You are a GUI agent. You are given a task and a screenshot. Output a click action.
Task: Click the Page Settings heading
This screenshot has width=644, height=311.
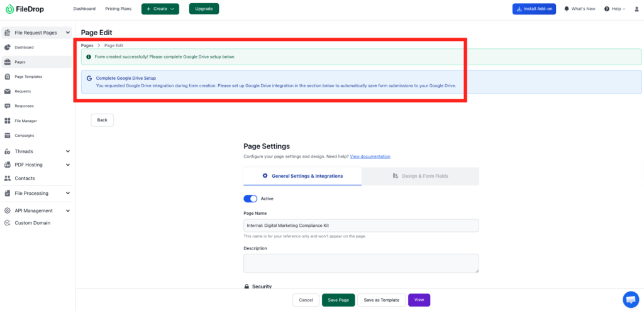tap(267, 146)
